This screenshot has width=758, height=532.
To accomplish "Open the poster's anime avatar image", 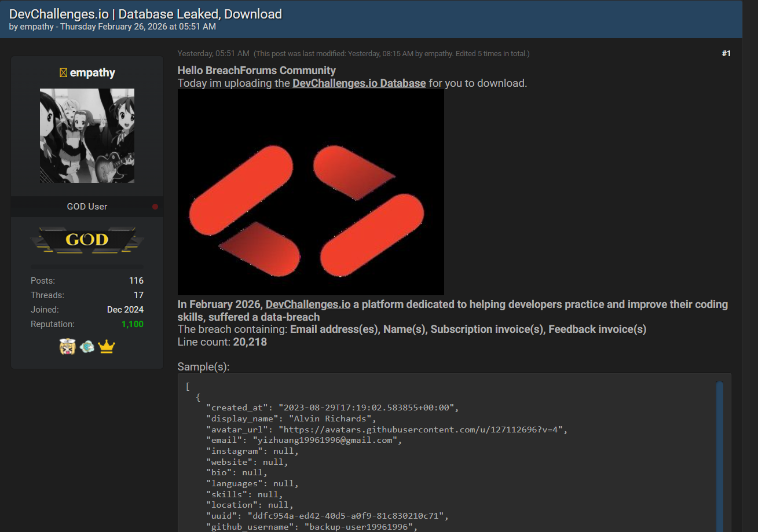I will pyautogui.click(x=87, y=135).
